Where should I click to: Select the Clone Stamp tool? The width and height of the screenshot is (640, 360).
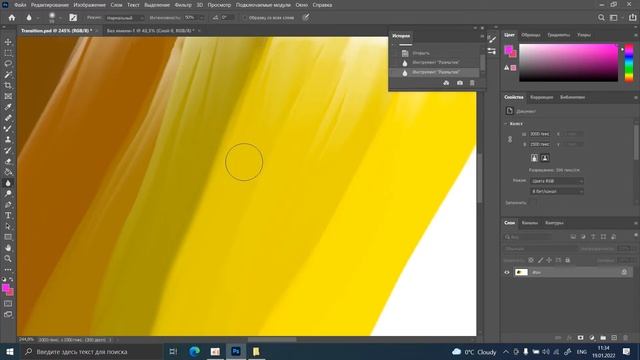(8, 140)
